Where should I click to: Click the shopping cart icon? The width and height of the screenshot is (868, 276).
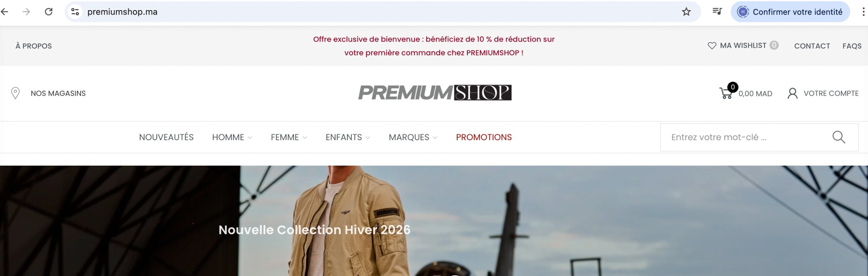coord(726,93)
